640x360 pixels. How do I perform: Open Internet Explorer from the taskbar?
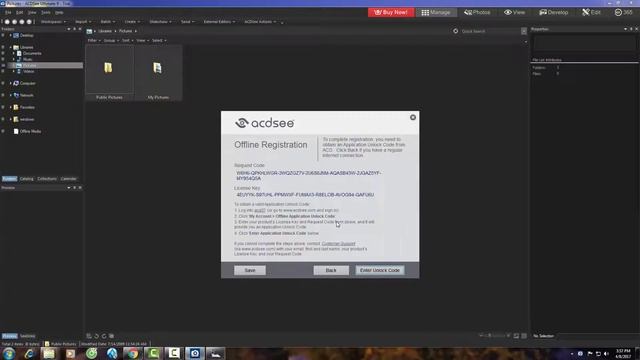pyautogui.click(x=29, y=353)
